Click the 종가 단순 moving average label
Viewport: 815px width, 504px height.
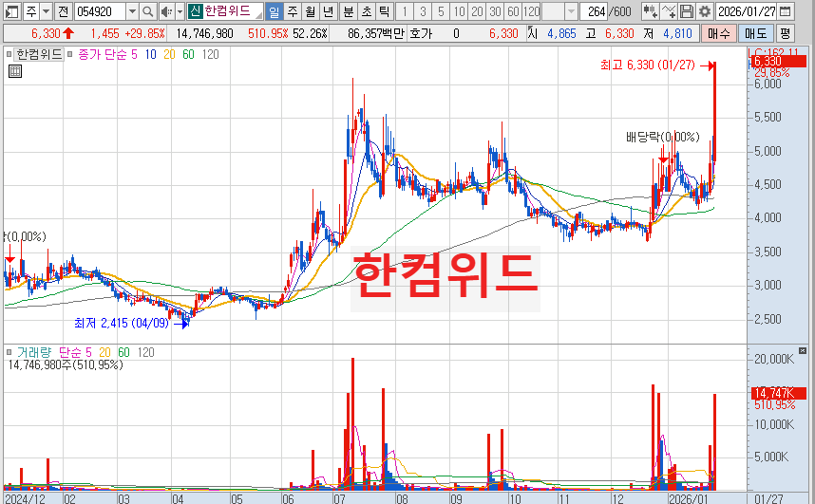[x=103, y=54]
